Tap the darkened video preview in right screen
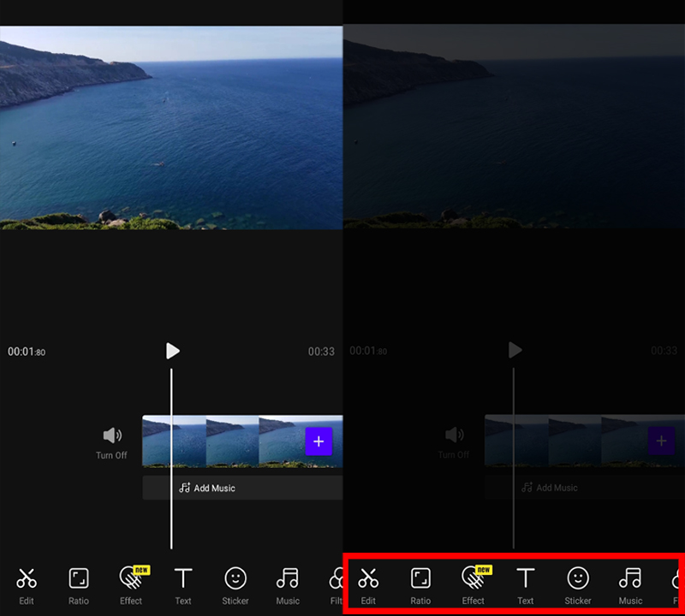 515,127
